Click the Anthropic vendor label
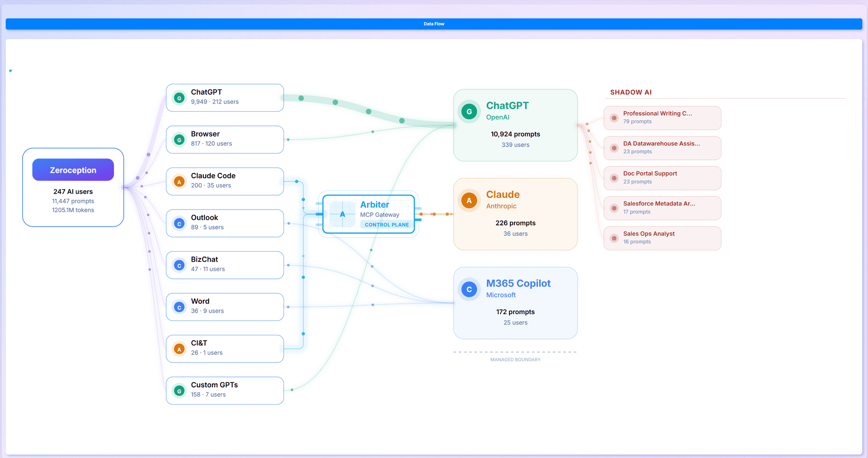868x458 pixels. 501,206
